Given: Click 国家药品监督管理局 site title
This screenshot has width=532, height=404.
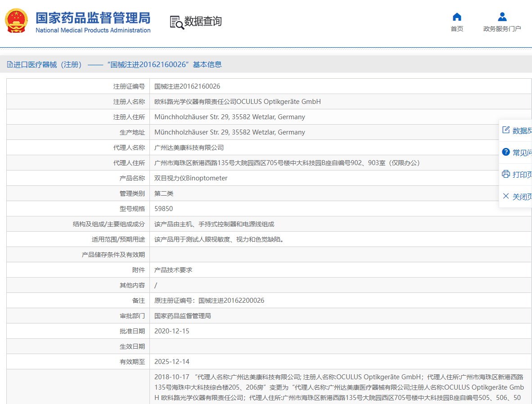Looking at the screenshot, I should click(93, 18).
